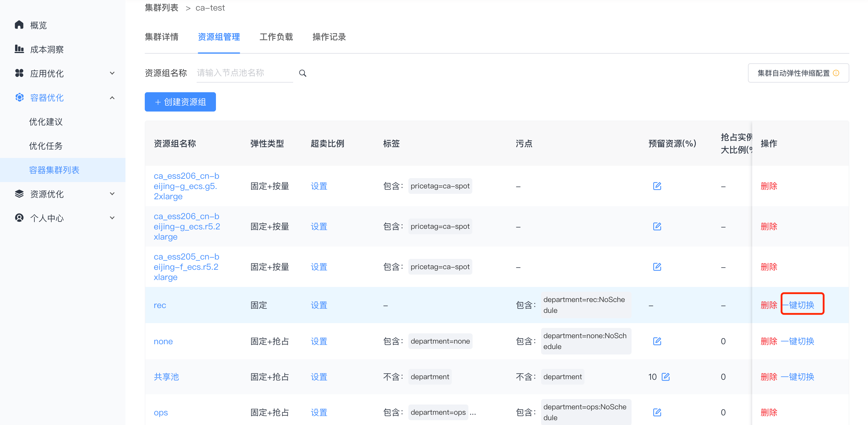
Task: Open the 共享池 resource group
Action: [166, 377]
